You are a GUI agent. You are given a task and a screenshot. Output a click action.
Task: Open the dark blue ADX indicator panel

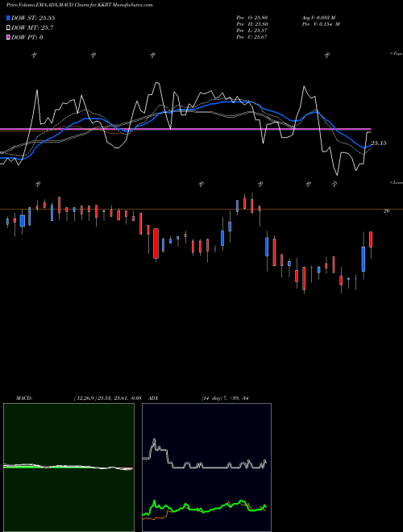pos(206,468)
